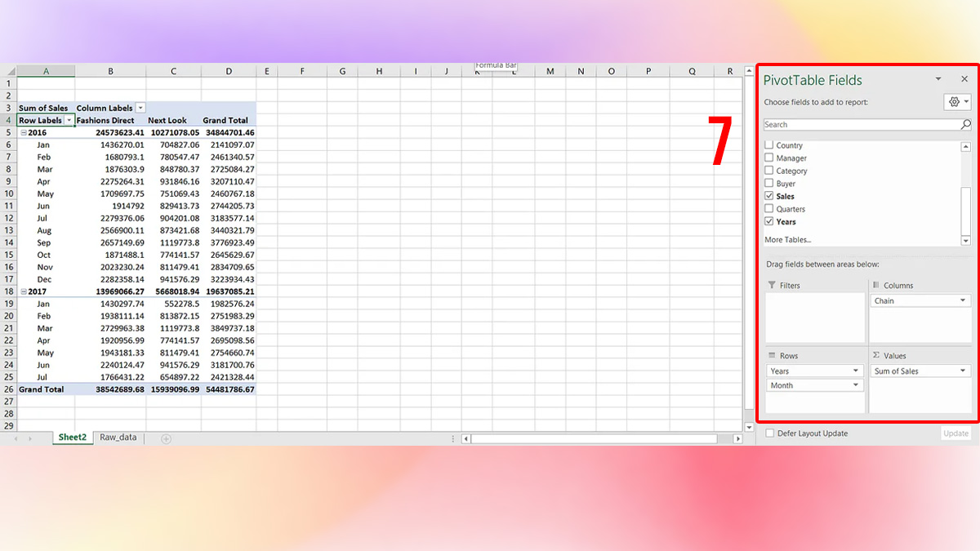Viewport: 980px width, 551px height.
Task: Open More Tables link
Action: point(787,240)
